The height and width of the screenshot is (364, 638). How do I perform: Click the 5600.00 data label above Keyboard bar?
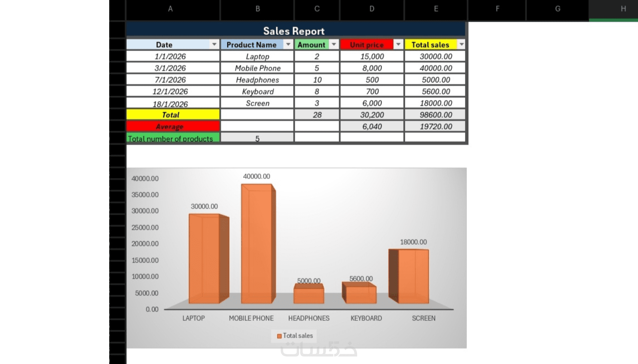pyautogui.click(x=361, y=278)
